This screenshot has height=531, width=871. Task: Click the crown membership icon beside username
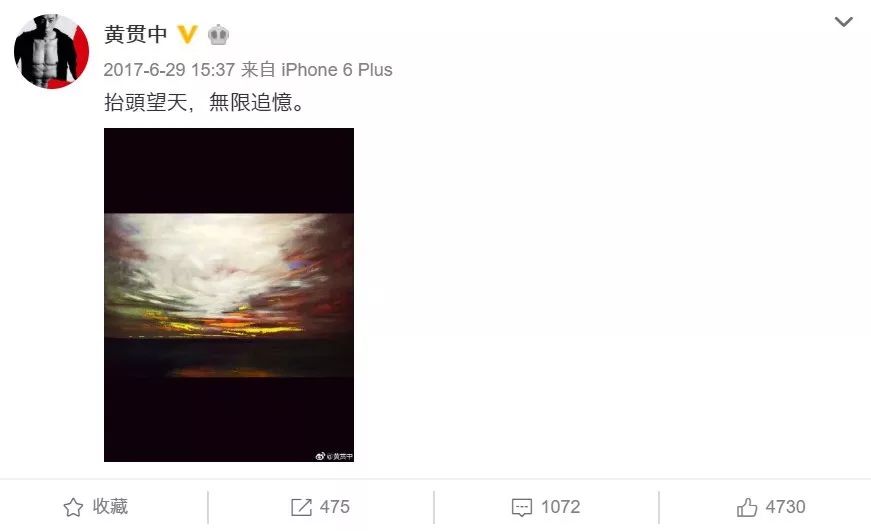coord(218,34)
